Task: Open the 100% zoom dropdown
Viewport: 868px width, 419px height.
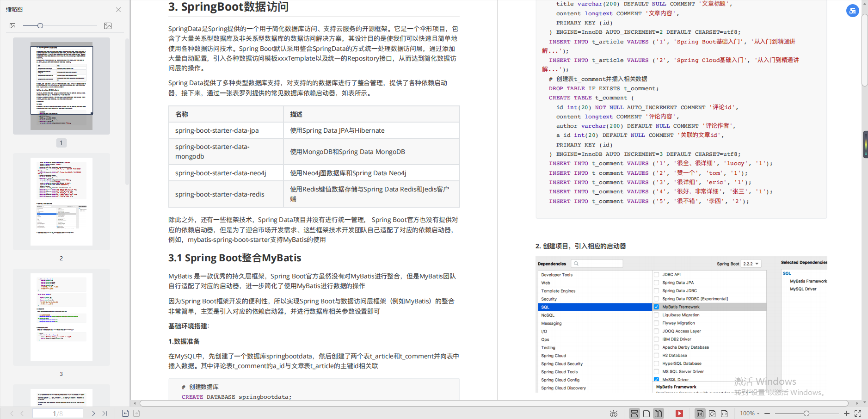Action: pyautogui.click(x=750, y=413)
